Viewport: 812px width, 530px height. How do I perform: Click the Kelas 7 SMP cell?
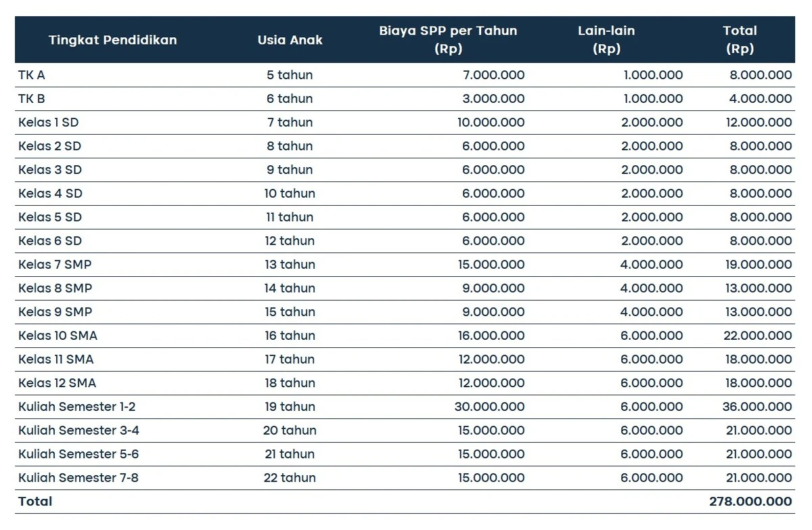55,265
